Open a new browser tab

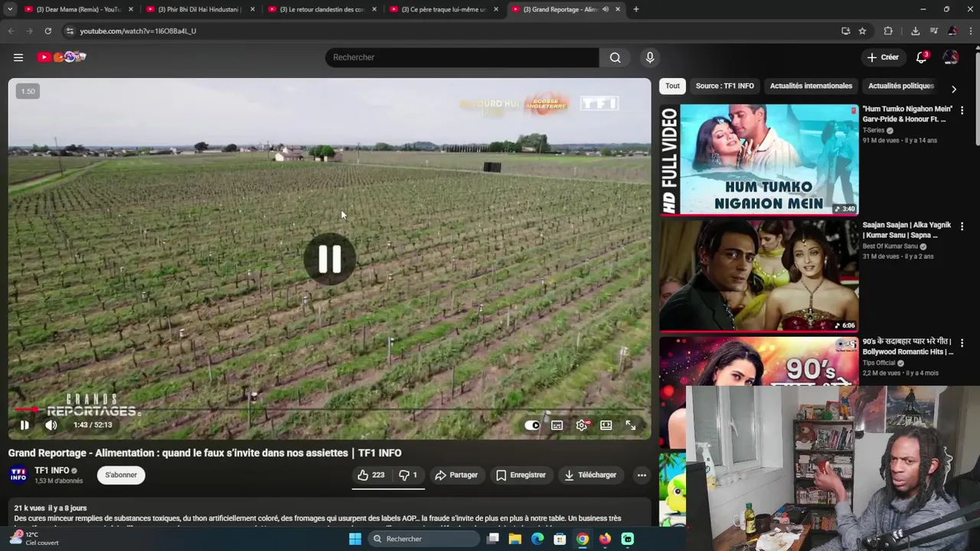coord(636,9)
